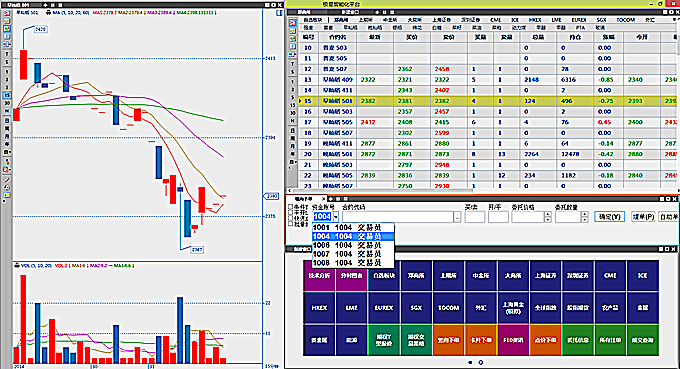This screenshot has width=680, height=369.
Task: Open the TOCOM tile in launcher grid
Action: (x=448, y=308)
